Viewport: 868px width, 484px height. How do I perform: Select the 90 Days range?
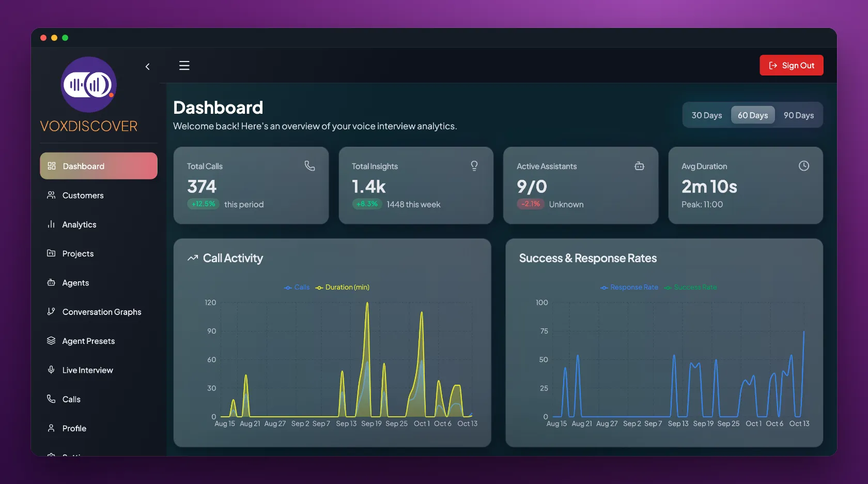799,115
